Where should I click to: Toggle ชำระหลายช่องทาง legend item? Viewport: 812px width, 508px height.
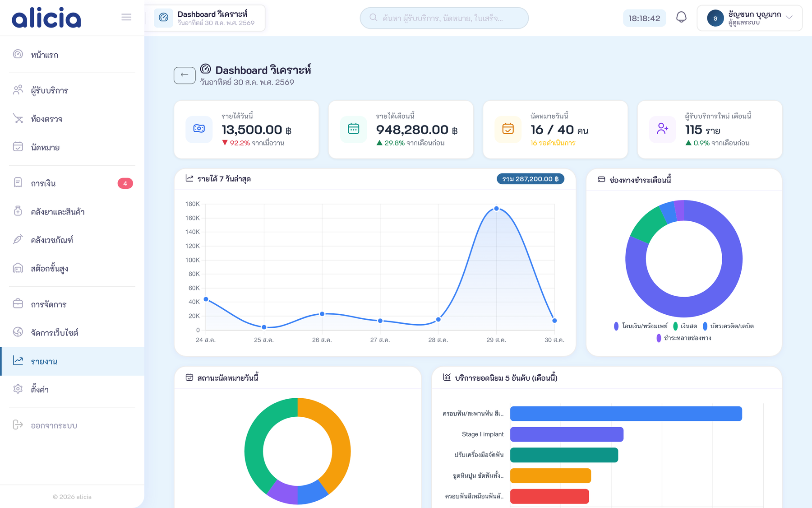(684, 338)
